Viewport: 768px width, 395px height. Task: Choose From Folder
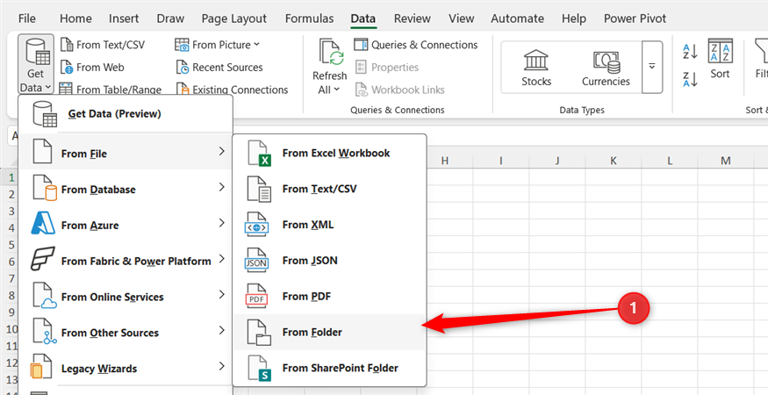pyautogui.click(x=330, y=332)
